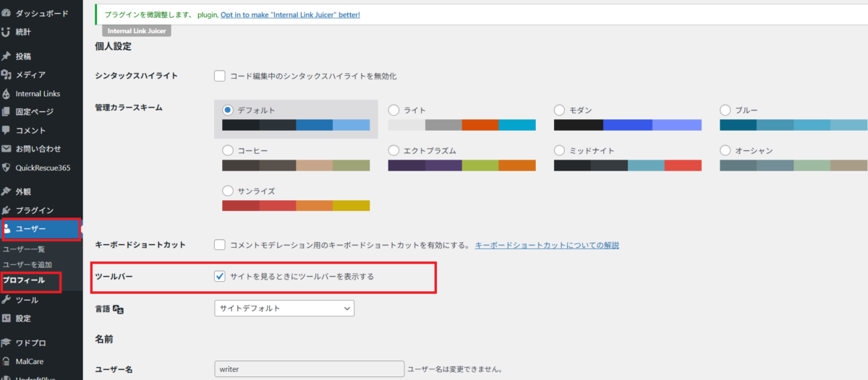Open the メディア media icon
This screenshot has width=868, height=380.
7,74
